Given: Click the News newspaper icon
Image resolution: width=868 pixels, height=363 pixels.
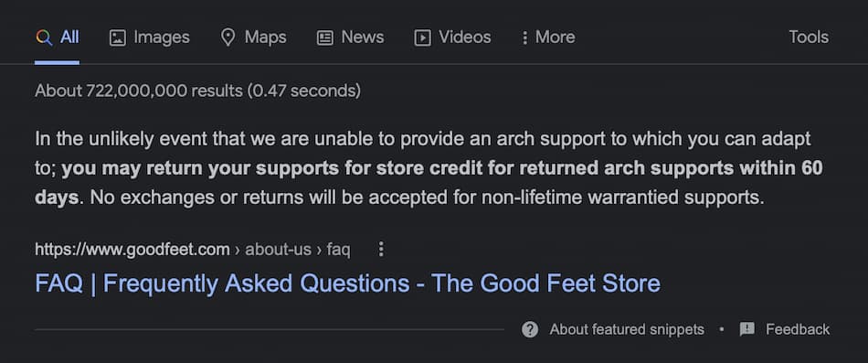Looking at the screenshot, I should pos(325,37).
